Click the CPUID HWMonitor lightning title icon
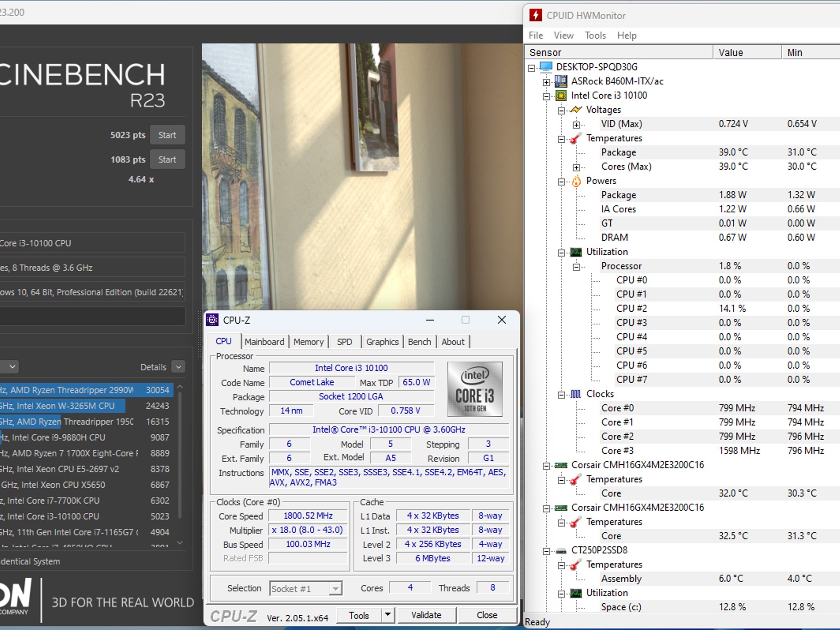This screenshot has height=630, width=840. click(x=535, y=15)
